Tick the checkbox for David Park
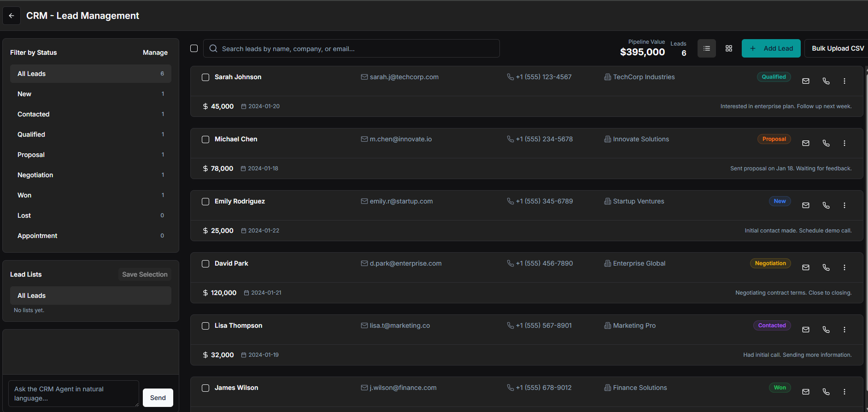The height and width of the screenshot is (412, 868). (x=205, y=264)
